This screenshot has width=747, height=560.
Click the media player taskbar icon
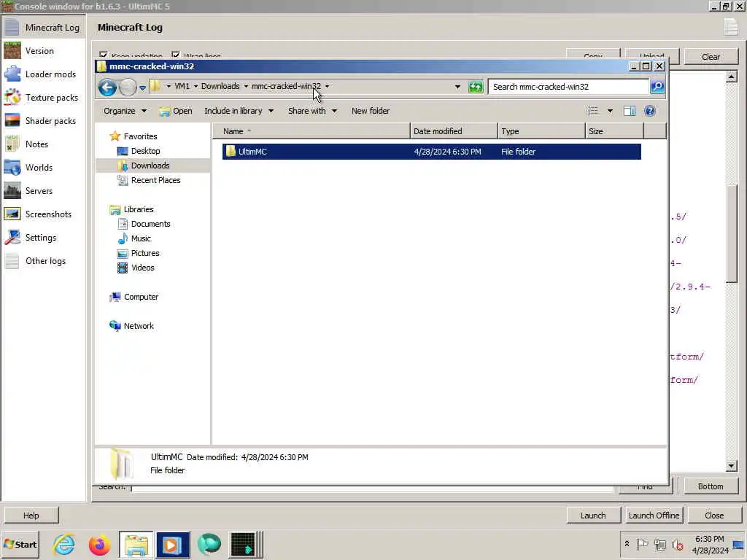(x=172, y=545)
